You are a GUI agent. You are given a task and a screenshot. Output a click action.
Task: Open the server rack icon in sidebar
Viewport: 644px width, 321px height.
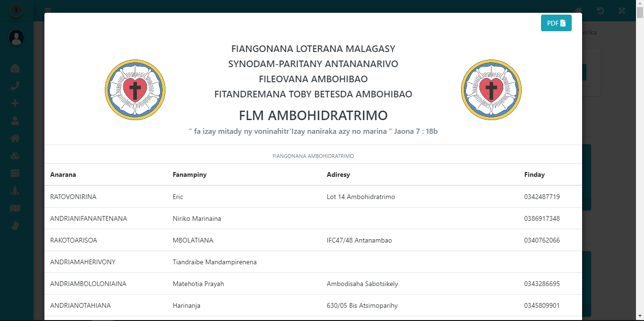pyautogui.click(x=15, y=173)
